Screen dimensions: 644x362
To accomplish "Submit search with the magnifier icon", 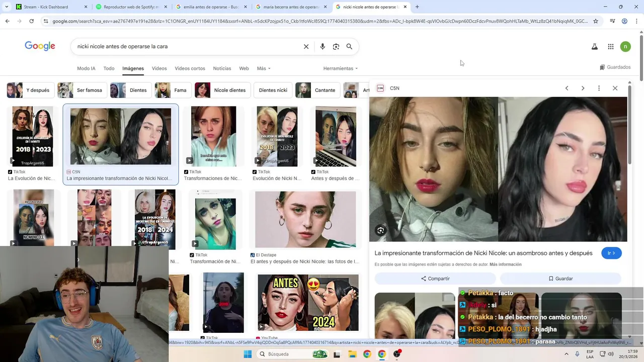I will tap(349, 46).
